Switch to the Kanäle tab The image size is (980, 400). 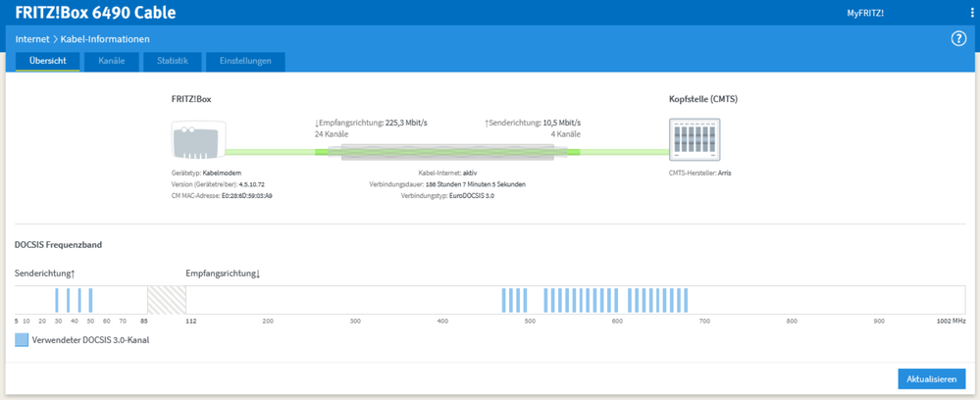(x=112, y=61)
